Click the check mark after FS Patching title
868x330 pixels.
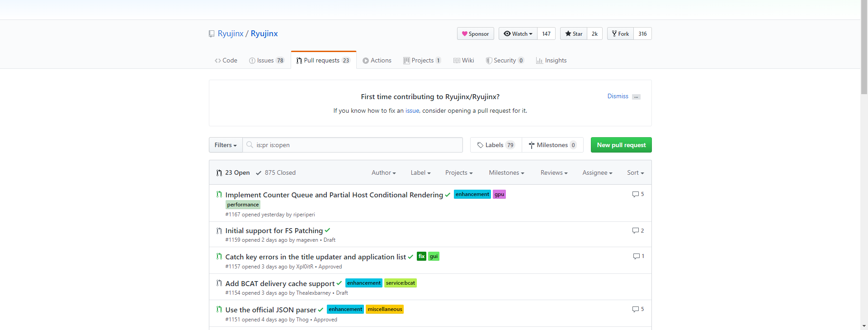pos(327,230)
